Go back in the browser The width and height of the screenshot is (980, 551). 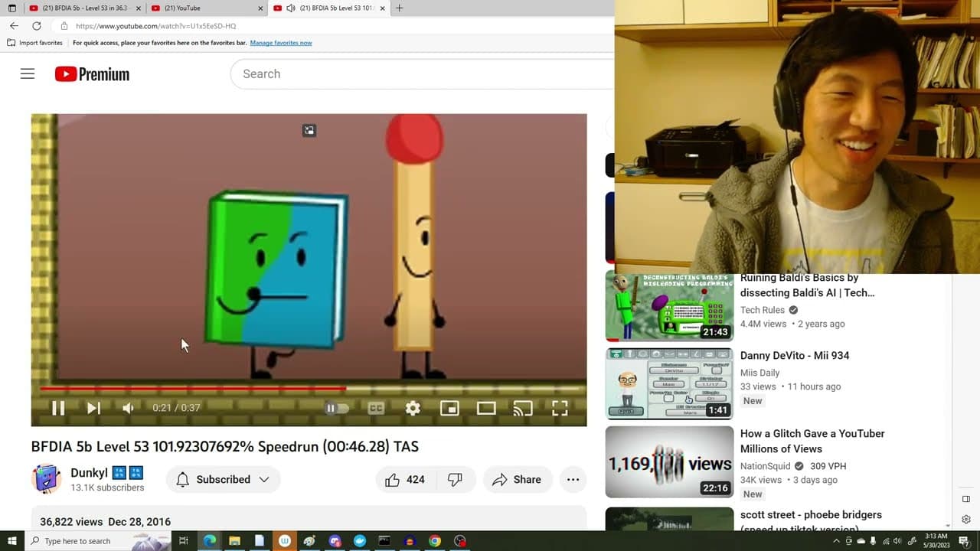point(14,26)
